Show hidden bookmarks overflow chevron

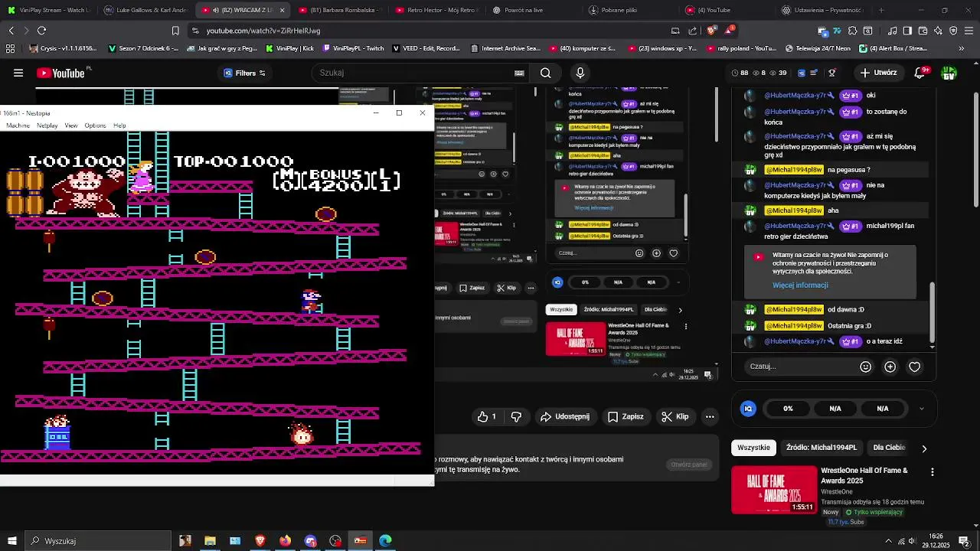coord(962,48)
